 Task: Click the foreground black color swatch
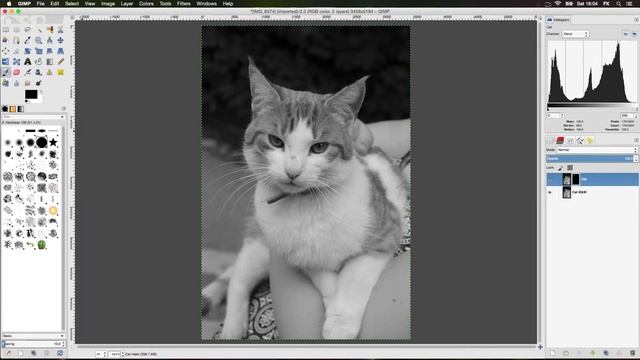31,94
